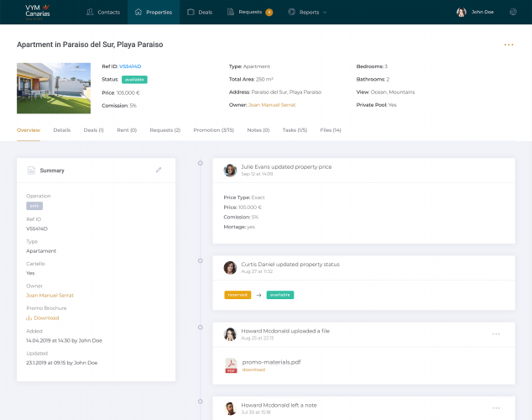The image size is (532, 420).
Task: Open three-dot menu on uploaded file entry
Action: (496, 333)
